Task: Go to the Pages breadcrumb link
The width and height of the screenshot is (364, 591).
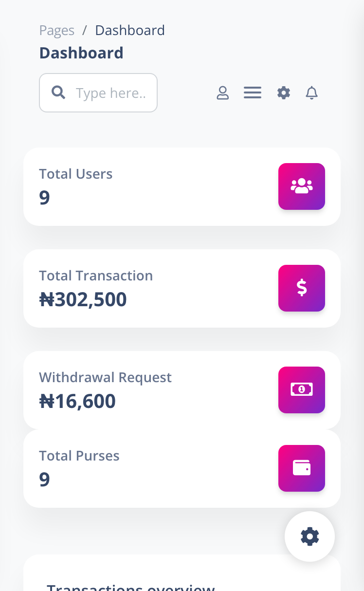Action: [x=57, y=30]
